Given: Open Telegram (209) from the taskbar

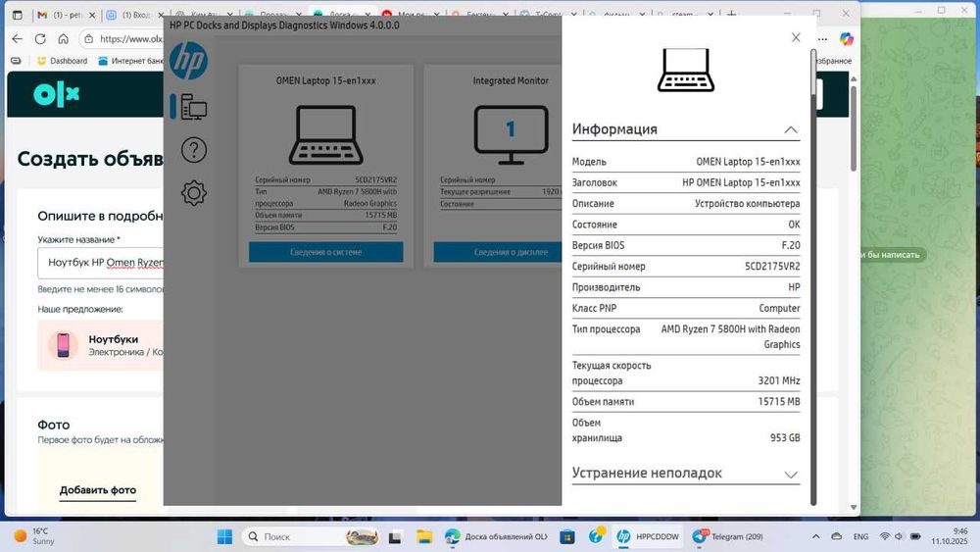Looking at the screenshot, I should click(728, 536).
